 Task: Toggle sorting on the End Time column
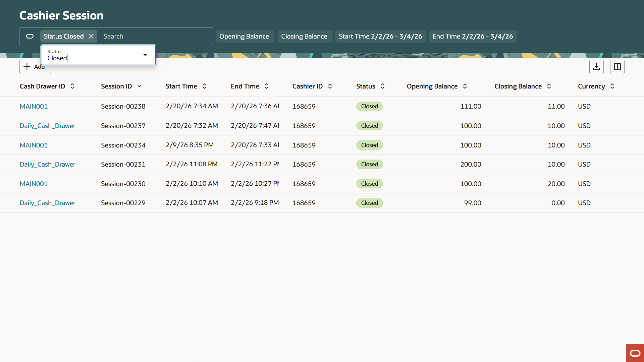[x=266, y=86]
